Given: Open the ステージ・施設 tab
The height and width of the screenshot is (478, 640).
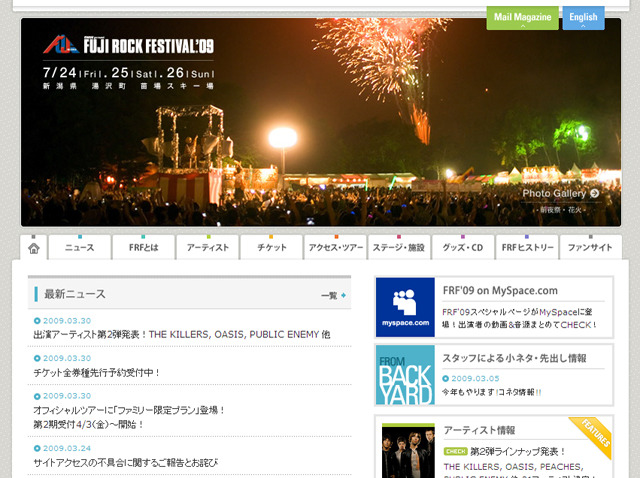Looking at the screenshot, I should pyautogui.click(x=399, y=247).
